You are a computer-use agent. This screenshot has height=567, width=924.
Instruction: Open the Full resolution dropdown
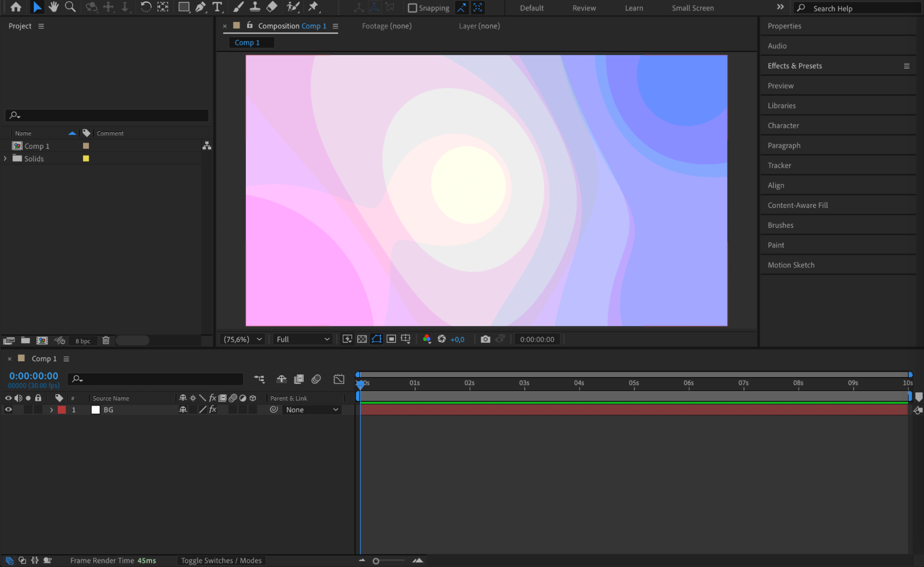point(303,339)
